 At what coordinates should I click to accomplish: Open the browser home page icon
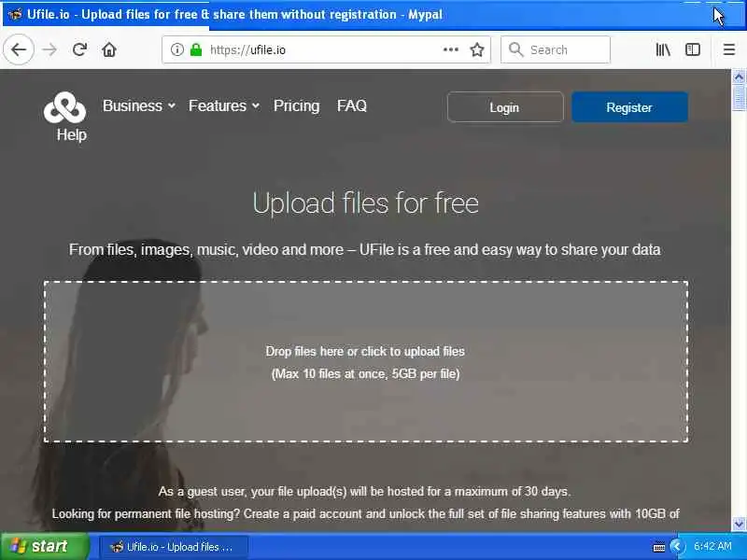point(109,49)
